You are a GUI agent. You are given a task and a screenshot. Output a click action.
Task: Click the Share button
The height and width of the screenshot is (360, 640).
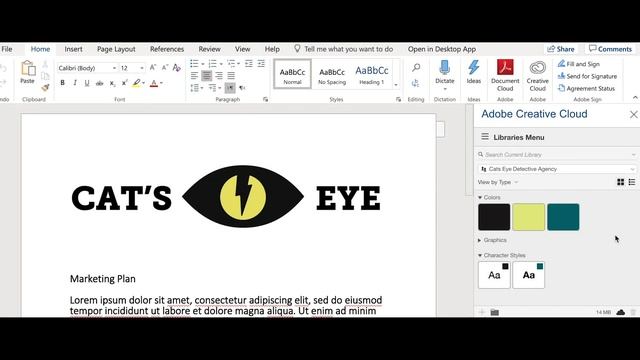click(561, 49)
